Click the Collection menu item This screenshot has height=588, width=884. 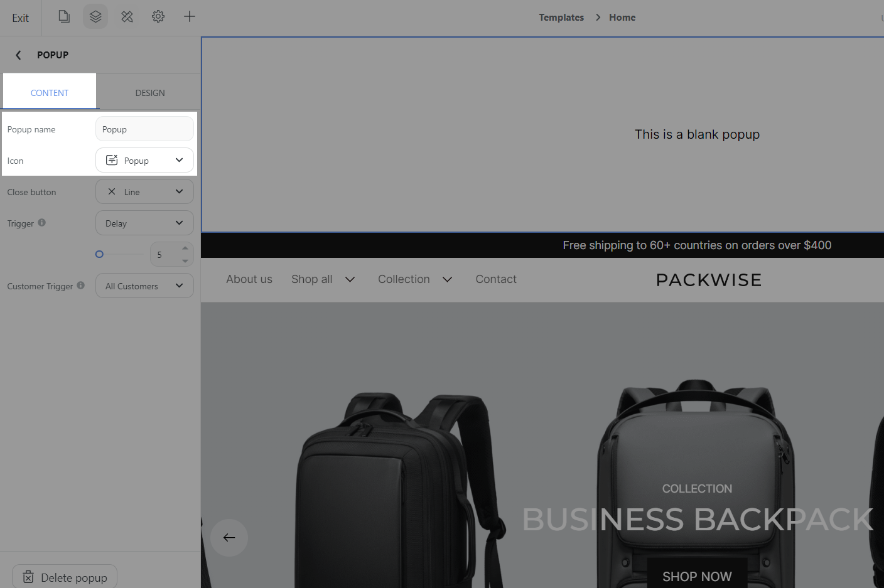point(404,279)
